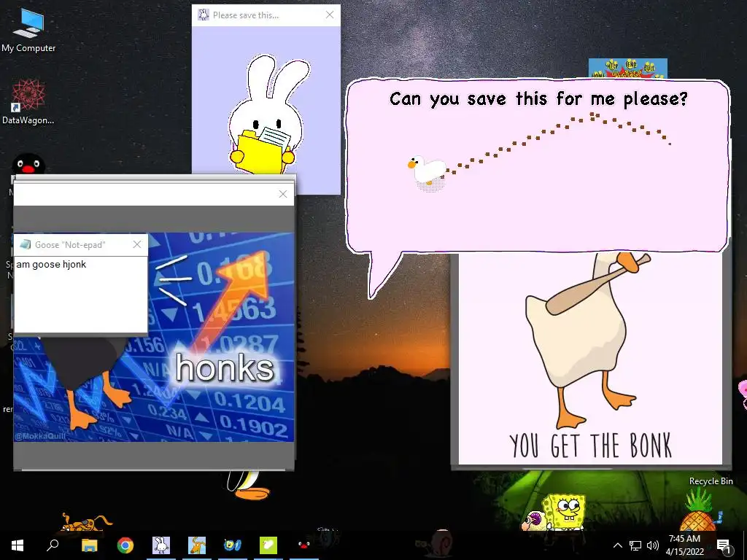Launch Google Chrome from the taskbar
This screenshot has height=560, width=747.
click(125, 545)
